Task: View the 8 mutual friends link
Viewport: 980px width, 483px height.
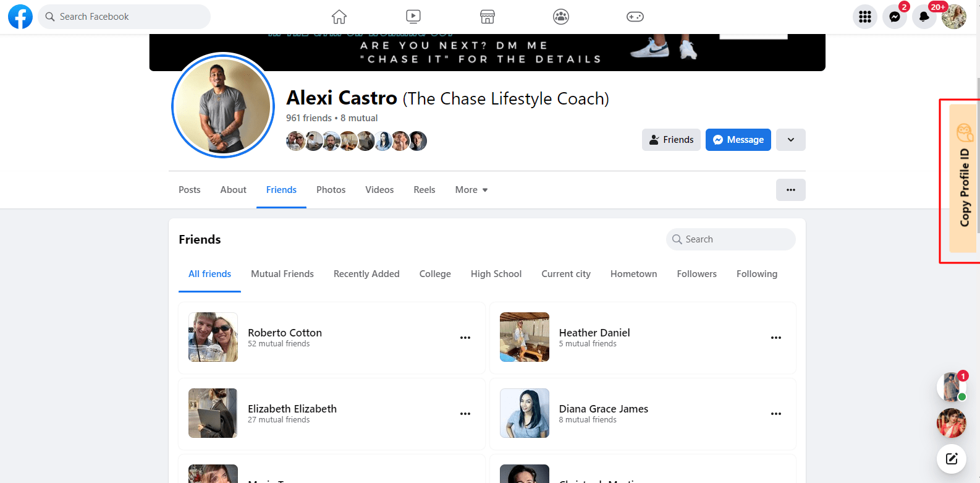Action: 359,118
